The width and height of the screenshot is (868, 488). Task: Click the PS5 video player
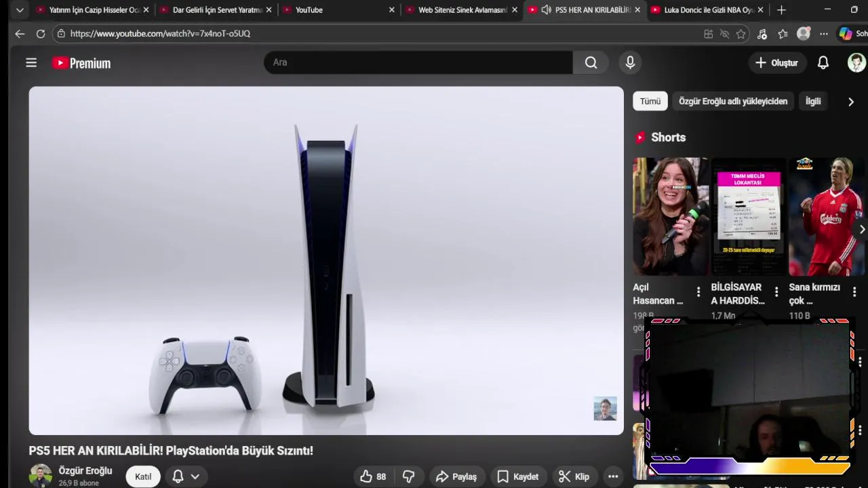tap(326, 260)
